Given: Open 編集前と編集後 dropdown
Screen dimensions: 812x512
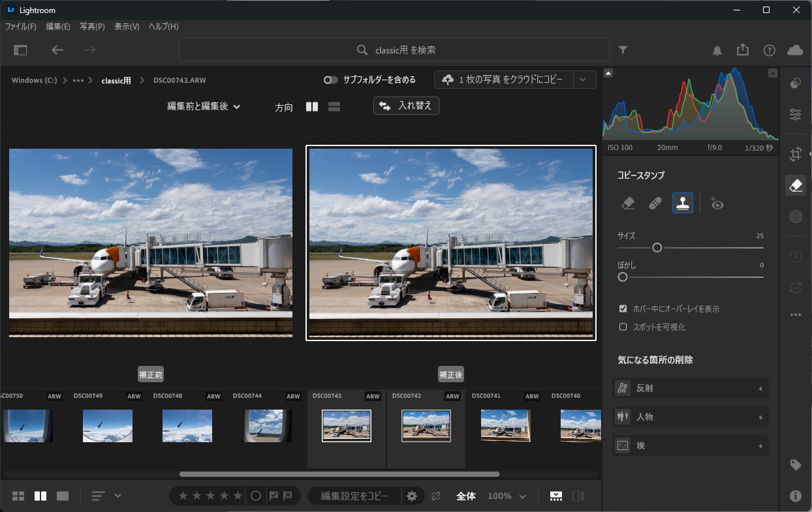Looking at the screenshot, I should click(x=204, y=106).
